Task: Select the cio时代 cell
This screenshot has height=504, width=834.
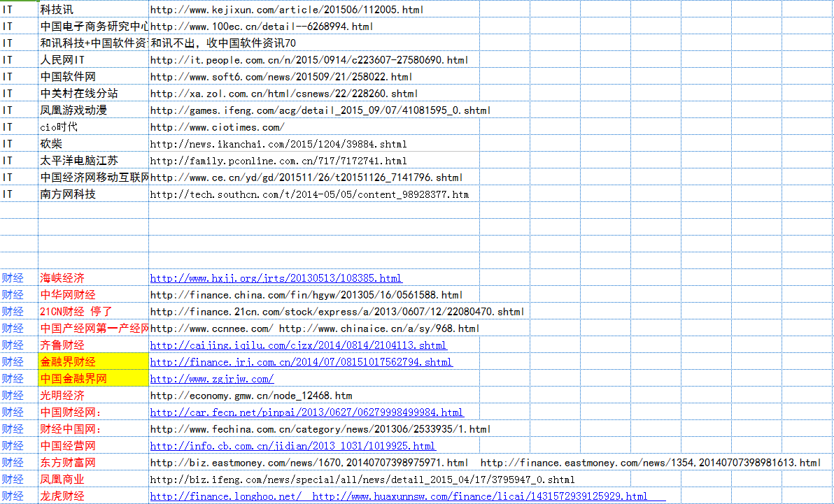Action: tap(94, 127)
